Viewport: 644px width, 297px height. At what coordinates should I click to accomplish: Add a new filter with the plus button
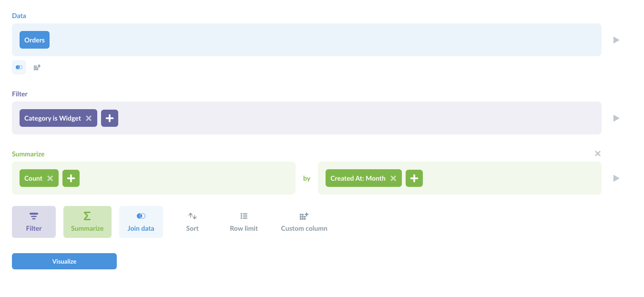109,118
